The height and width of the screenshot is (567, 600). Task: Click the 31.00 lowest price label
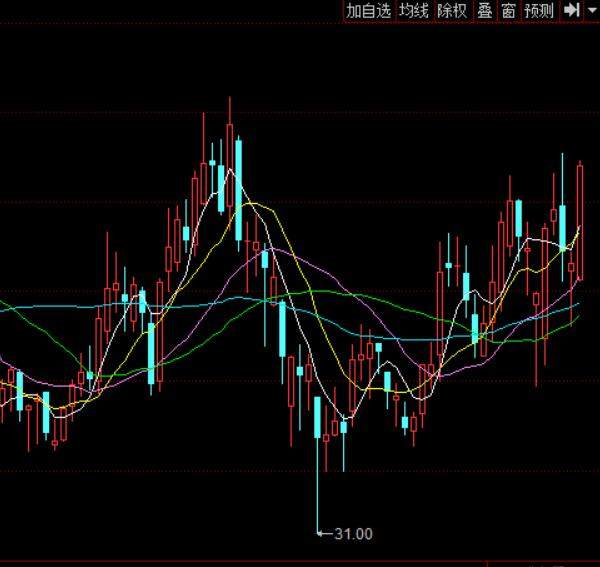(352, 534)
